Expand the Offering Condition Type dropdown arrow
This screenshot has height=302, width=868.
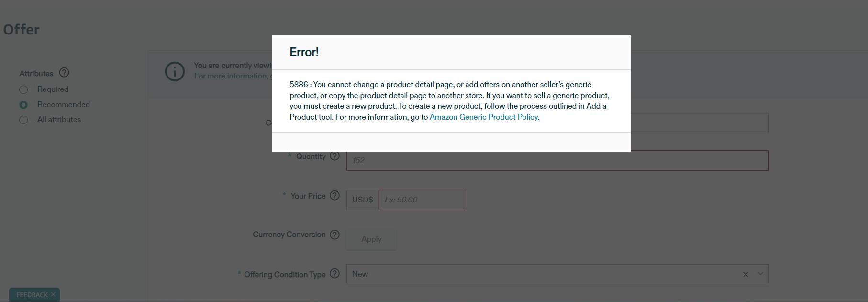point(760,274)
